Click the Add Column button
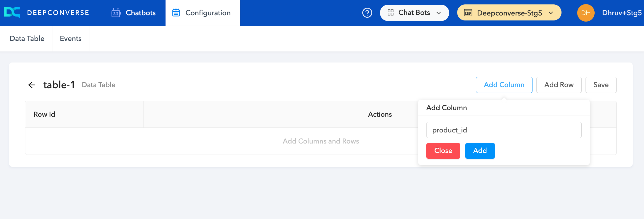Screen dimensions: 644x219 tap(504, 85)
